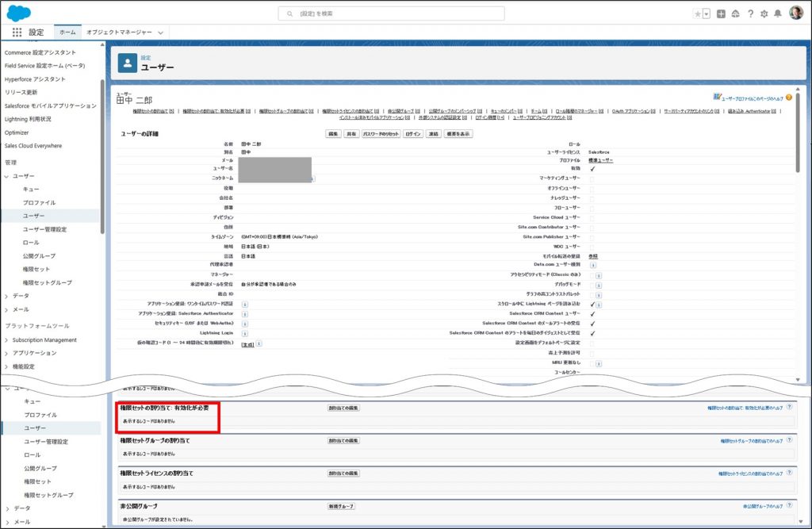Open the help question mark icon
This screenshot has height=529, width=812.
point(750,13)
